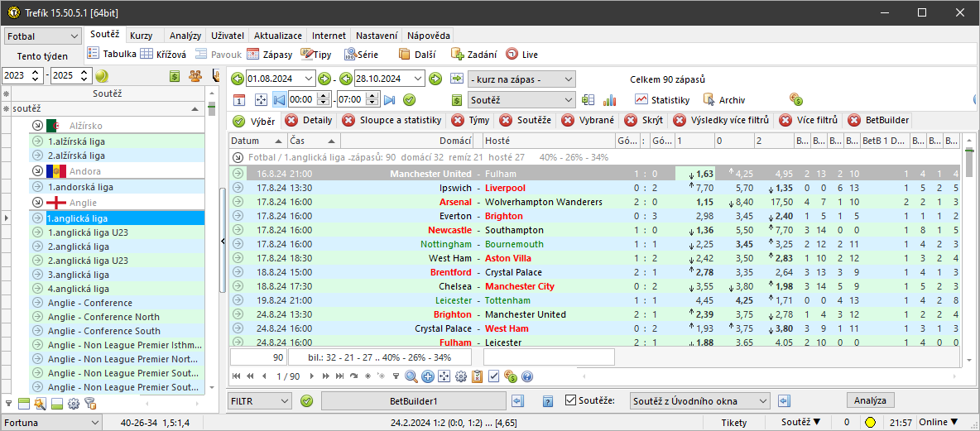Click the magnifier search icon in bottom toolbar

[411, 376]
